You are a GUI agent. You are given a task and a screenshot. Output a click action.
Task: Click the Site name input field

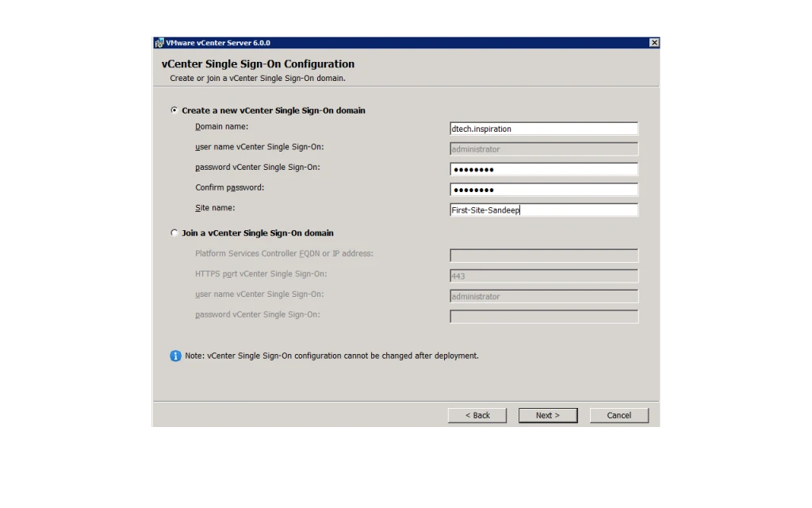544,210
